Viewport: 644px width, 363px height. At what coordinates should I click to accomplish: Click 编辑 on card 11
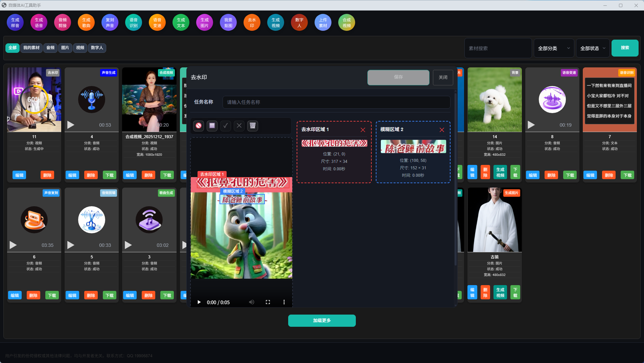19,175
